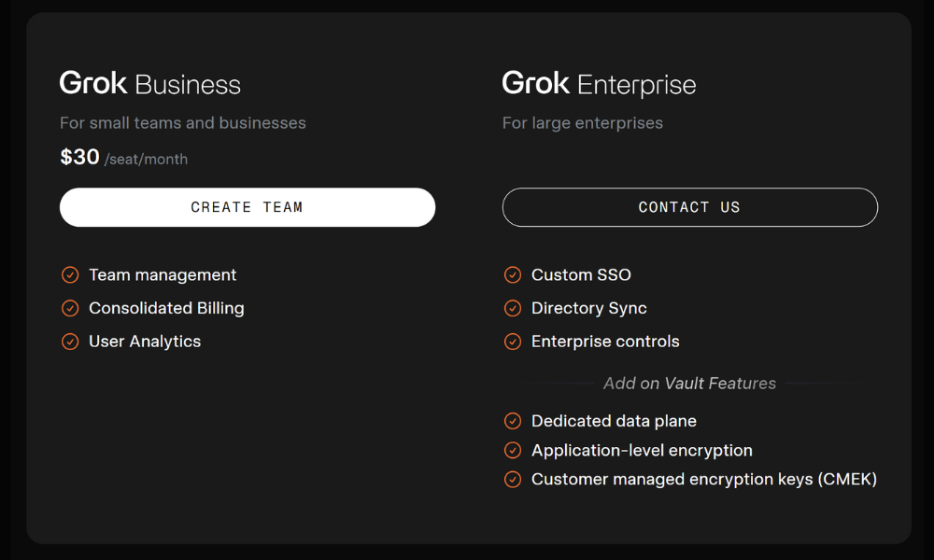Screen dimensions: 934x560
Task: Click checkmark icon beside Team management
Action: 70,275
